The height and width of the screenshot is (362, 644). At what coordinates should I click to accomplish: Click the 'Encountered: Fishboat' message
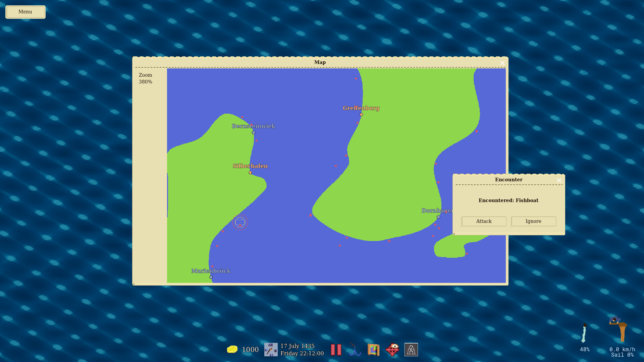tap(508, 200)
